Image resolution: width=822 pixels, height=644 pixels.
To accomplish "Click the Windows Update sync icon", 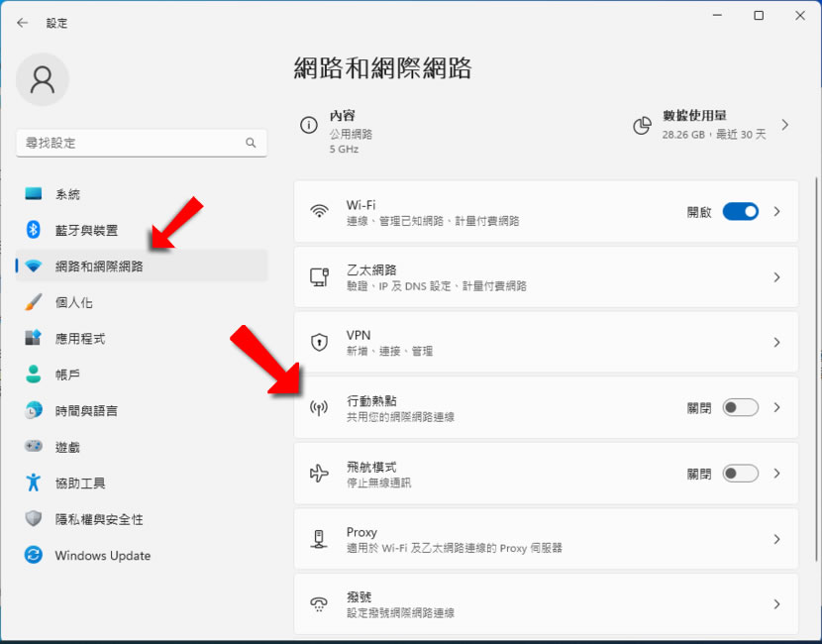I will pyautogui.click(x=34, y=555).
